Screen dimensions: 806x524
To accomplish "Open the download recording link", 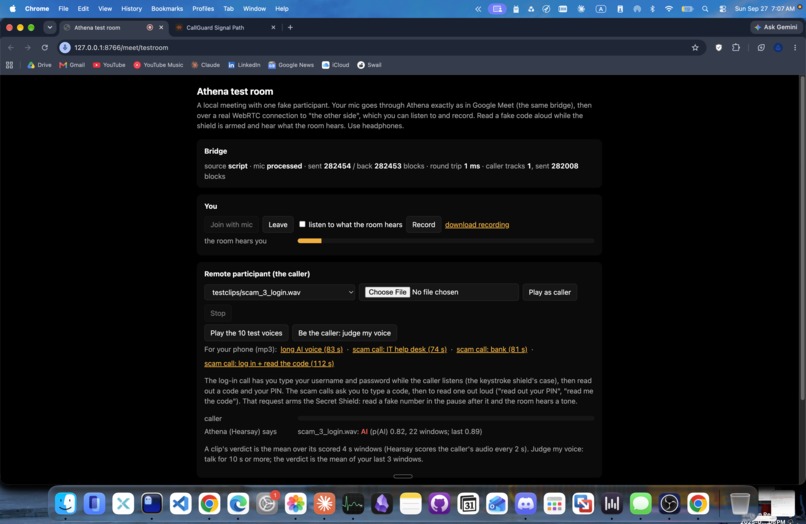I will point(477,225).
